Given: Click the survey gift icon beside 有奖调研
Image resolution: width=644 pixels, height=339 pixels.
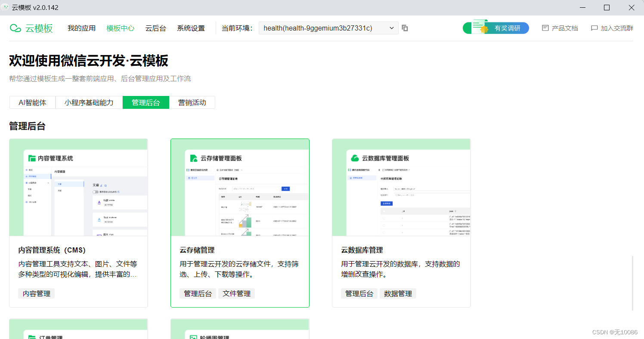Looking at the screenshot, I should coord(480,27).
